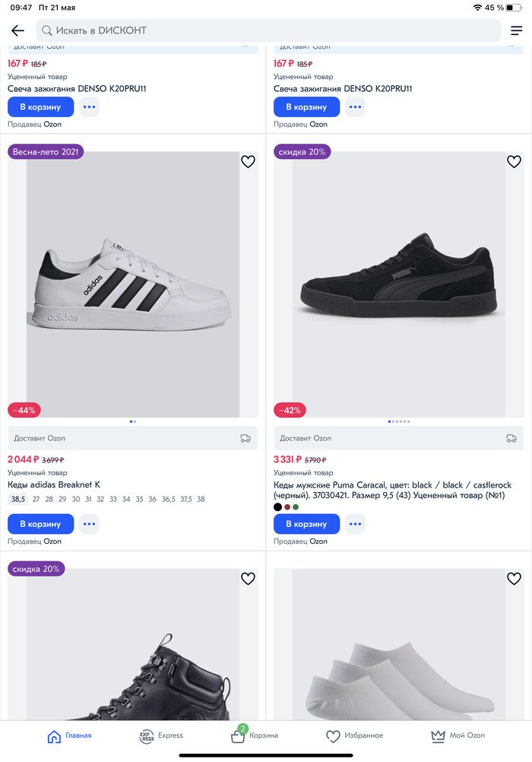Expand options for the left DENSO spark plug
The width and height of the screenshot is (532, 762).
pyautogui.click(x=90, y=107)
